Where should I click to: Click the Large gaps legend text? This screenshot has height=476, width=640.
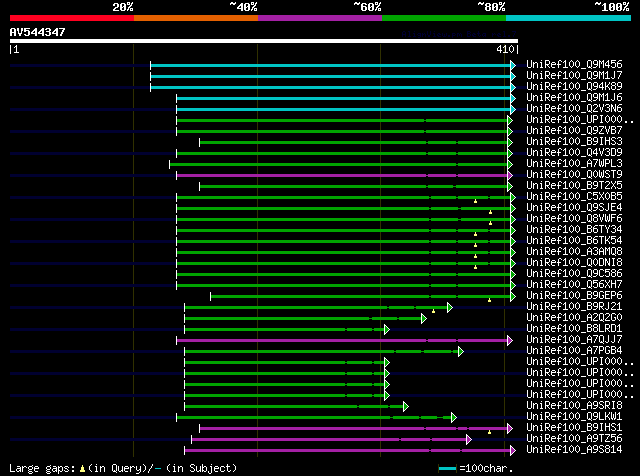42,468
